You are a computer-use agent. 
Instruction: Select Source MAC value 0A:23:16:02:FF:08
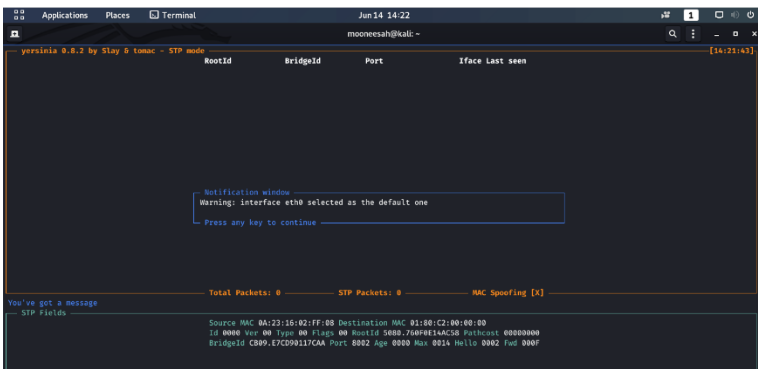click(296, 323)
